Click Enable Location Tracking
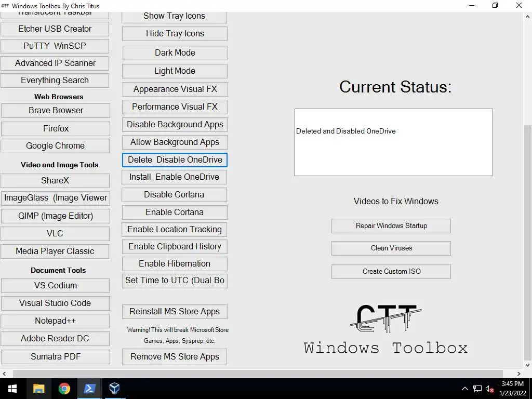Screen dimensions: 532x399 pyautogui.click(x=175, y=230)
